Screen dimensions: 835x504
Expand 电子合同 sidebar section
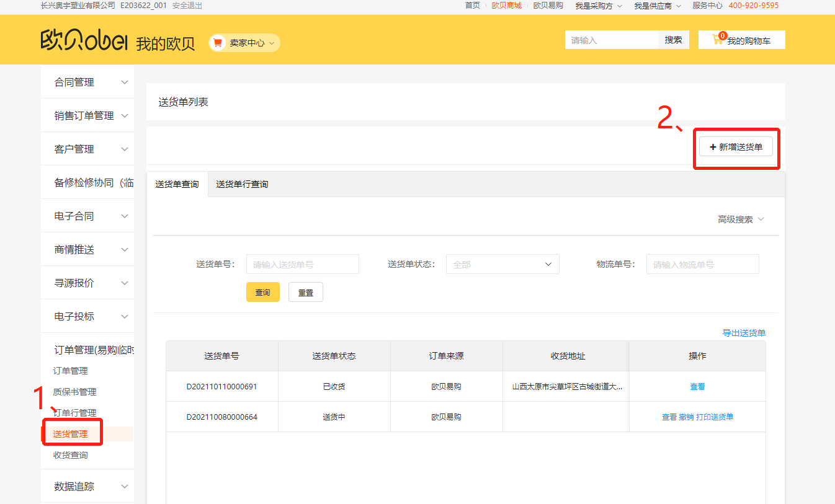87,216
